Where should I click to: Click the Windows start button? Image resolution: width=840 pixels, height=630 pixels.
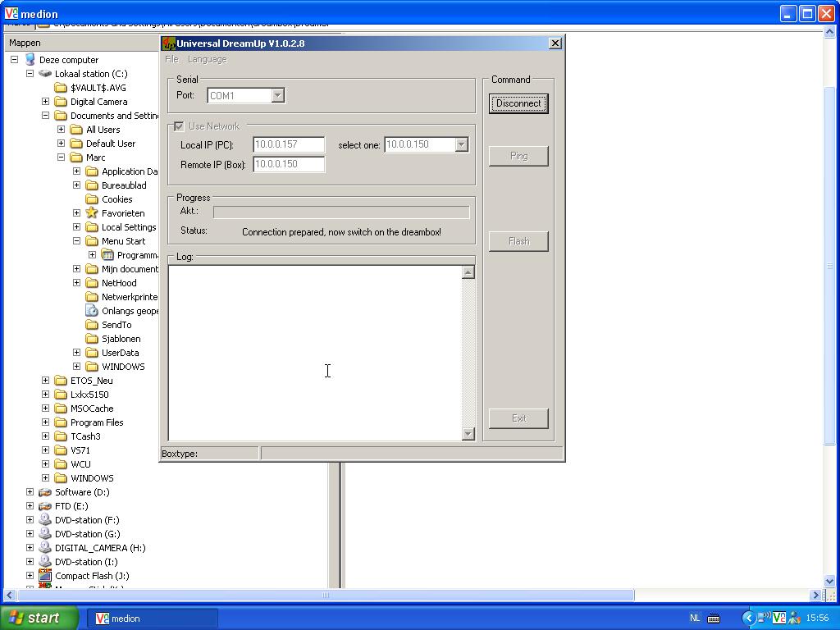pos(39,618)
